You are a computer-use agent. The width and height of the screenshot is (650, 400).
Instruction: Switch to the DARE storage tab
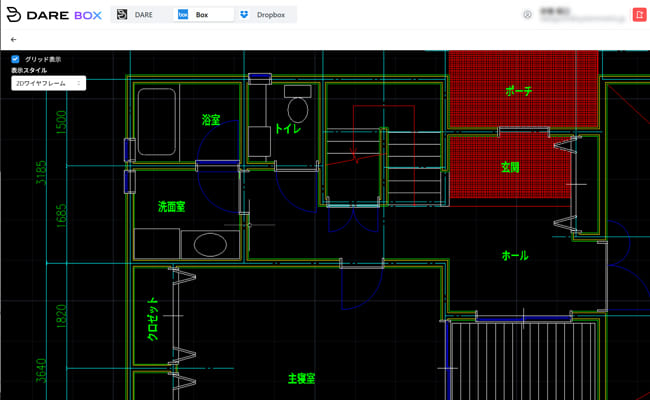pyautogui.click(x=138, y=15)
